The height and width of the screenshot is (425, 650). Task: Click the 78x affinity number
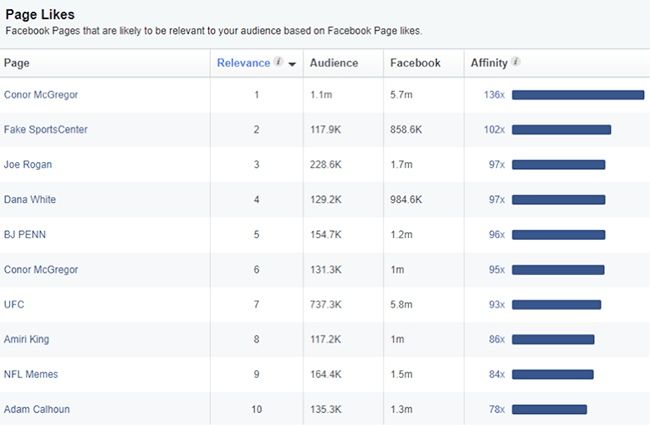[x=497, y=409]
